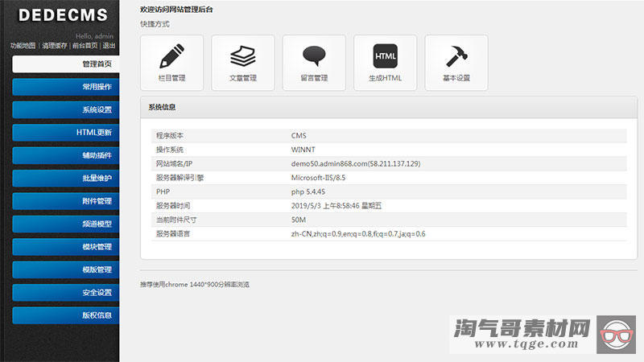This screenshot has height=362, width=644.
Task: Click the 频道模型 sidebar button
Action: pos(66,224)
